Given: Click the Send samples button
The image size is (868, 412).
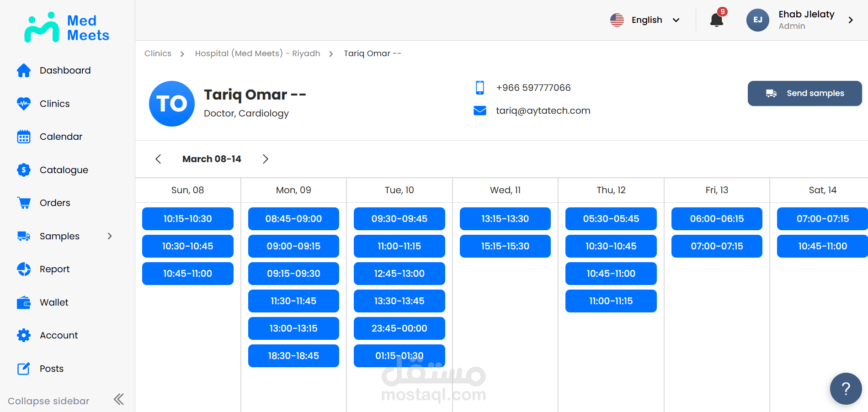Looking at the screenshot, I should click(x=804, y=93).
